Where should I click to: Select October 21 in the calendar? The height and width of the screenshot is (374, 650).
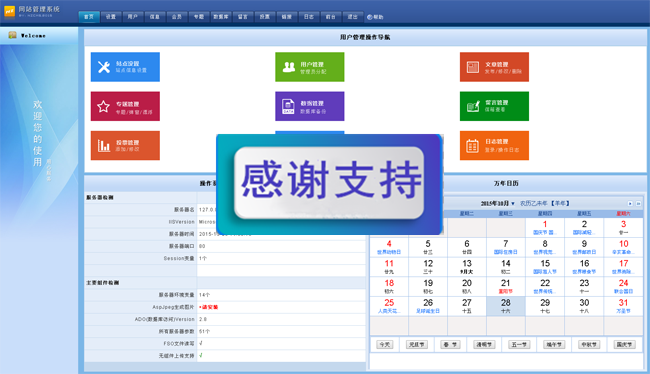pyautogui.click(x=506, y=286)
